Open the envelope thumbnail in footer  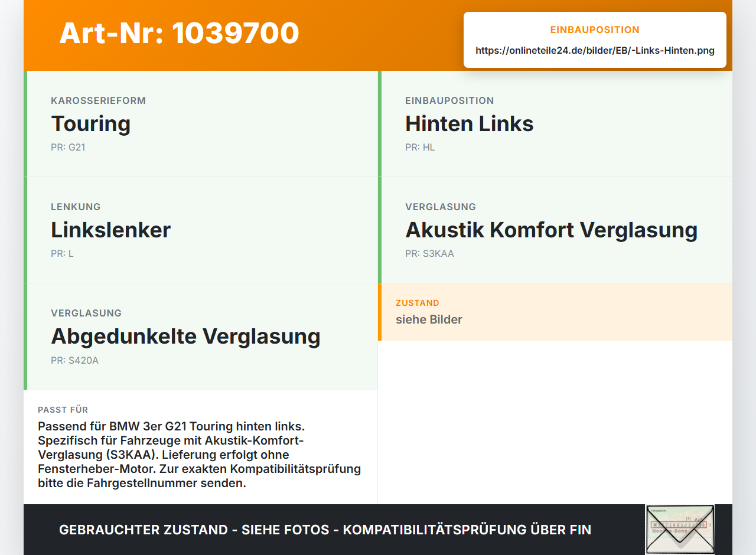[680, 529]
